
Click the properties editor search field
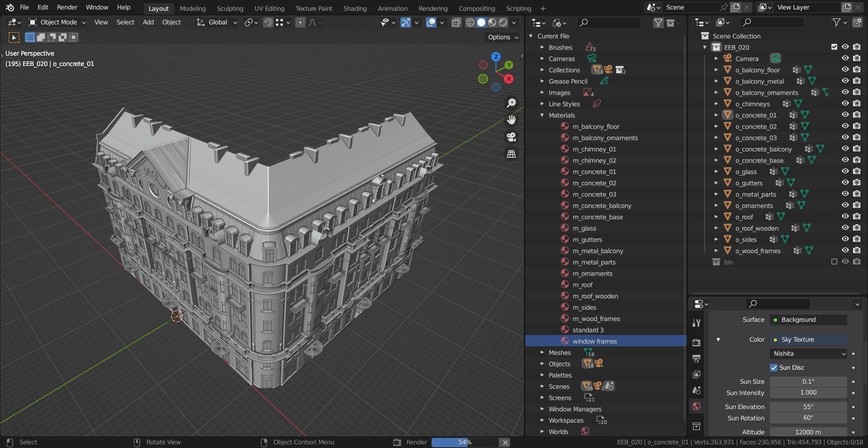pyautogui.click(x=778, y=304)
